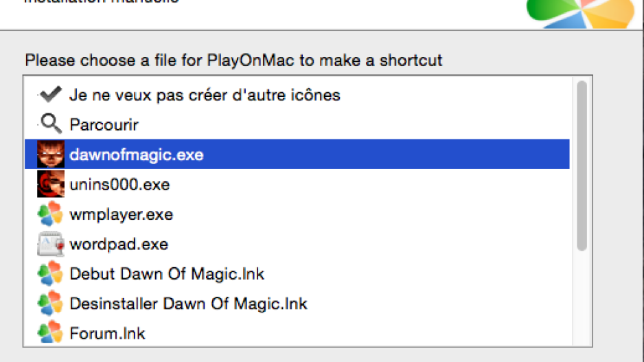Click the magnifying glass Parcourir icon

[51, 124]
